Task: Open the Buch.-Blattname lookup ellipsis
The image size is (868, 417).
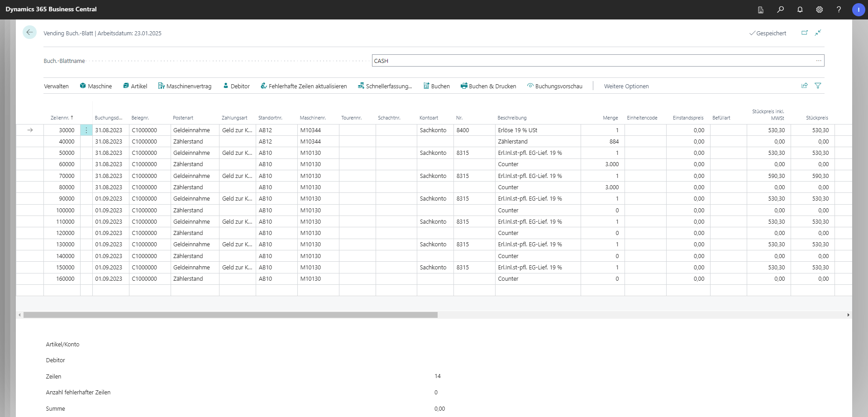Action: click(818, 61)
